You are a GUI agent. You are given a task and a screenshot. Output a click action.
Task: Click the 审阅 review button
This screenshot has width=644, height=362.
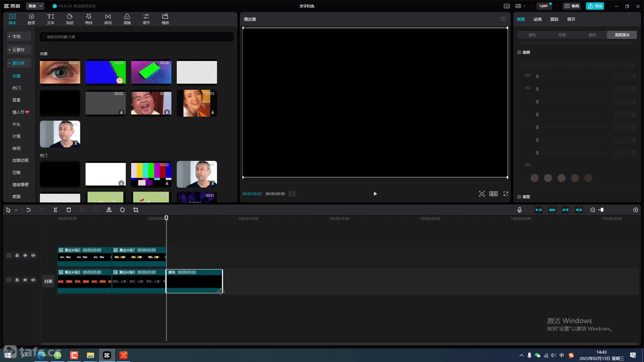[572, 6]
